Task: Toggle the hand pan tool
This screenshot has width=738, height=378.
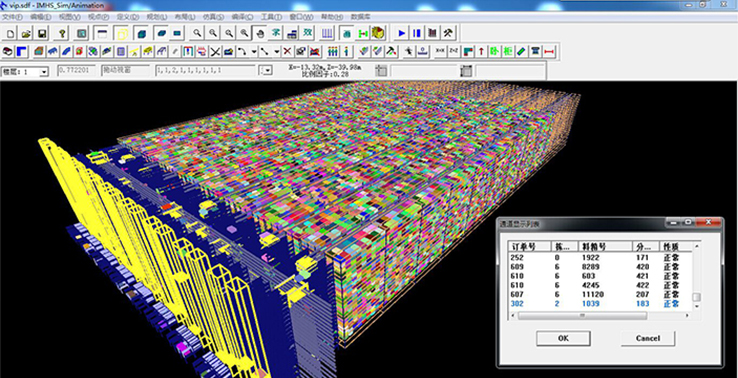Action: (x=260, y=33)
